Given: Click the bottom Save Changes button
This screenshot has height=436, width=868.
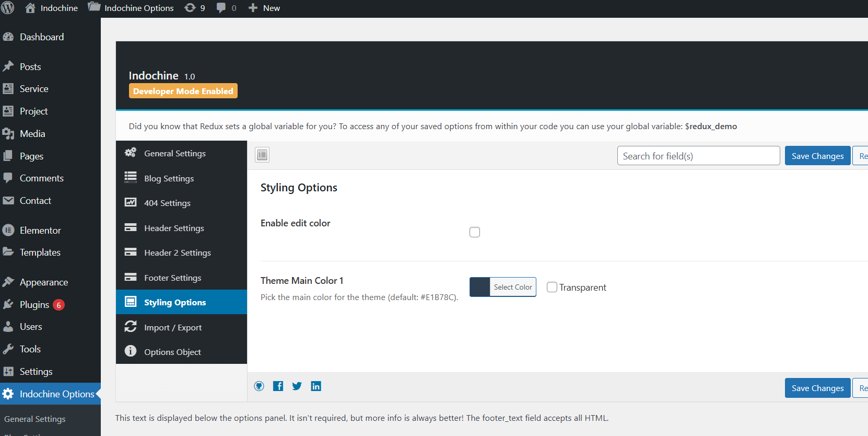Looking at the screenshot, I should [x=817, y=388].
